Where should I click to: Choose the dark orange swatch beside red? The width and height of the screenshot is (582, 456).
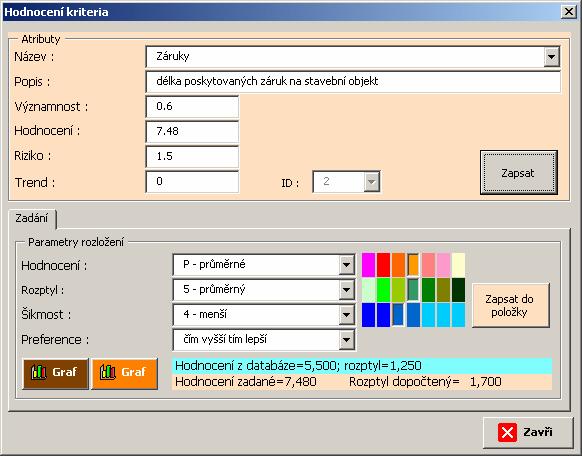[x=398, y=265]
